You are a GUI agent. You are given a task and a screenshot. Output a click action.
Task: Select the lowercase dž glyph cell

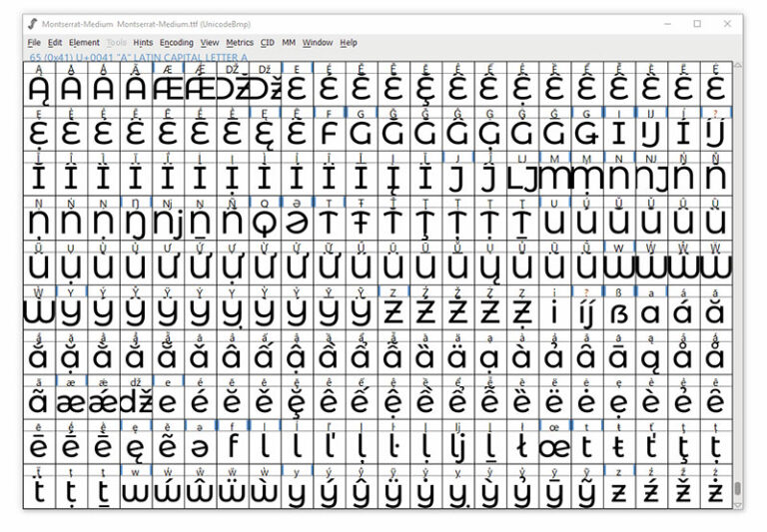[136, 397]
